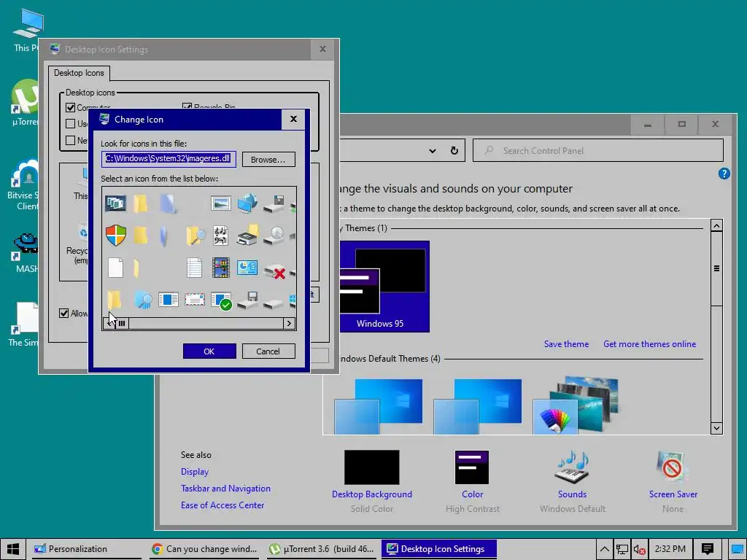Choose the film strip video icon
This screenshot has width=747, height=560.
pyautogui.click(x=221, y=268)
